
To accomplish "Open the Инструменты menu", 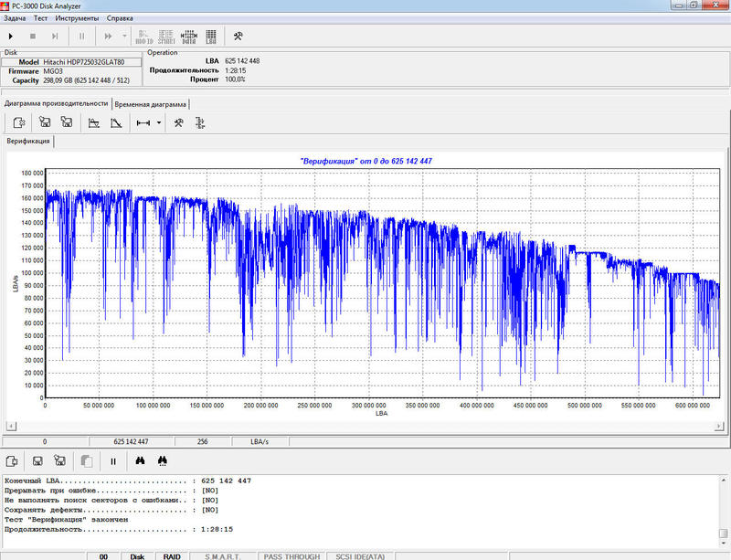I will coord(77,17).
